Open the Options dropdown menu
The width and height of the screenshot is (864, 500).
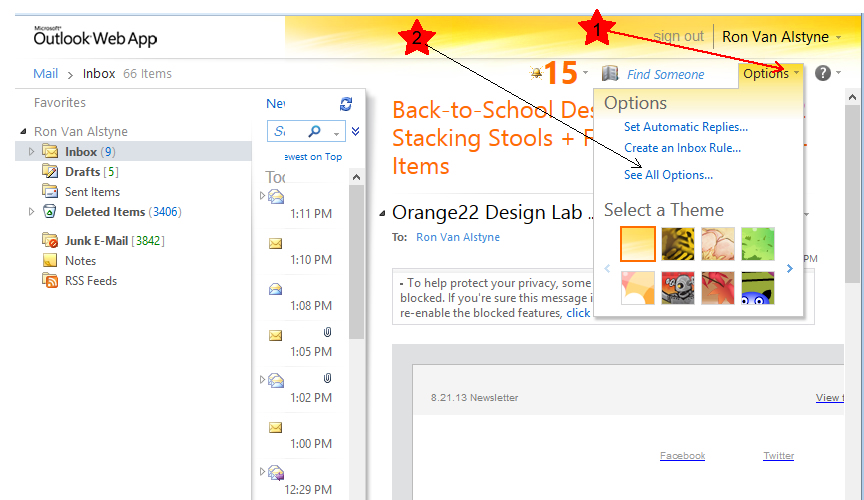pos(771,73)
